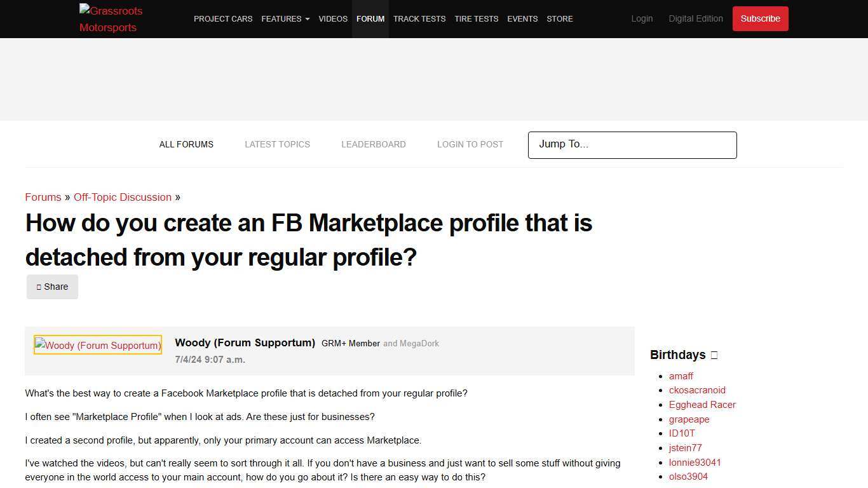Open the Digital Edition
This screenshot has height=488, width=868.
coord(696,18)
